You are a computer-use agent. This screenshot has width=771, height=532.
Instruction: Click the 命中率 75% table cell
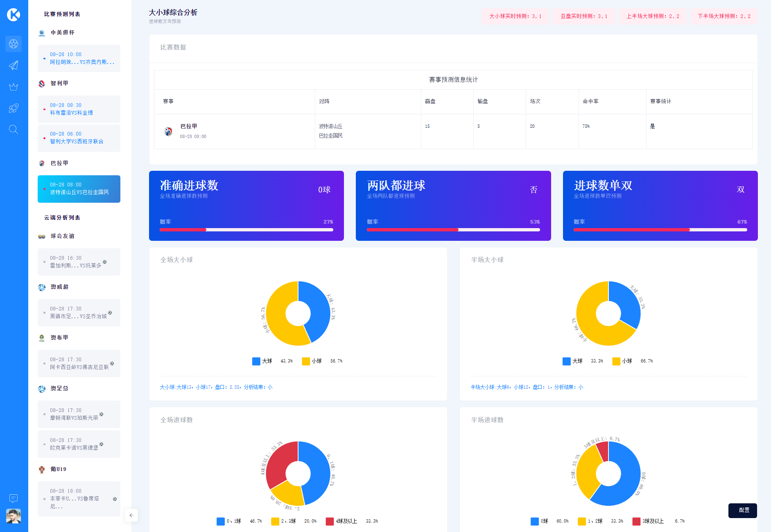(x=612, y=131)
